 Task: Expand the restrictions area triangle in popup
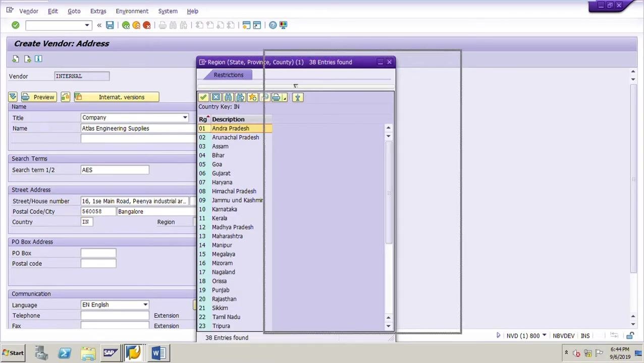click(x=295, y=86)
